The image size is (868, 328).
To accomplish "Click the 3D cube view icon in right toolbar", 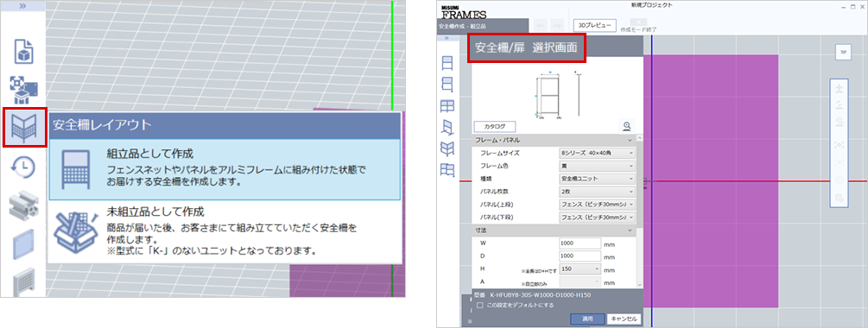I will [839, 180].
